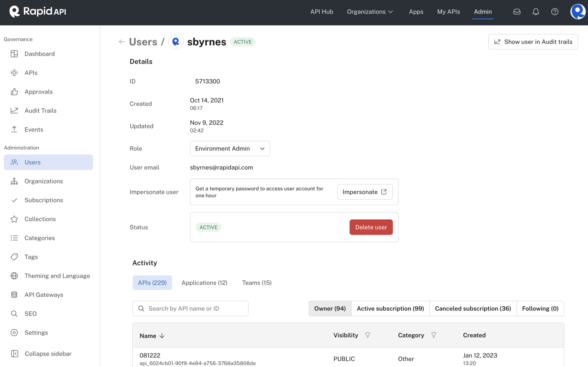Click the ACTIVE badge next to sbyrnes
Screen dimensions: 588x367
pyautogui.click(x=243, y=42)
